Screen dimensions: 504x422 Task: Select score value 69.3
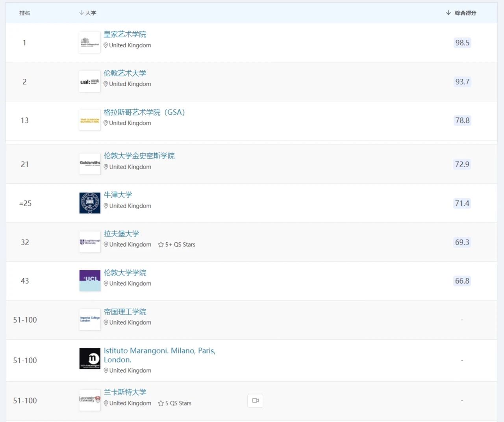point(462,242)
